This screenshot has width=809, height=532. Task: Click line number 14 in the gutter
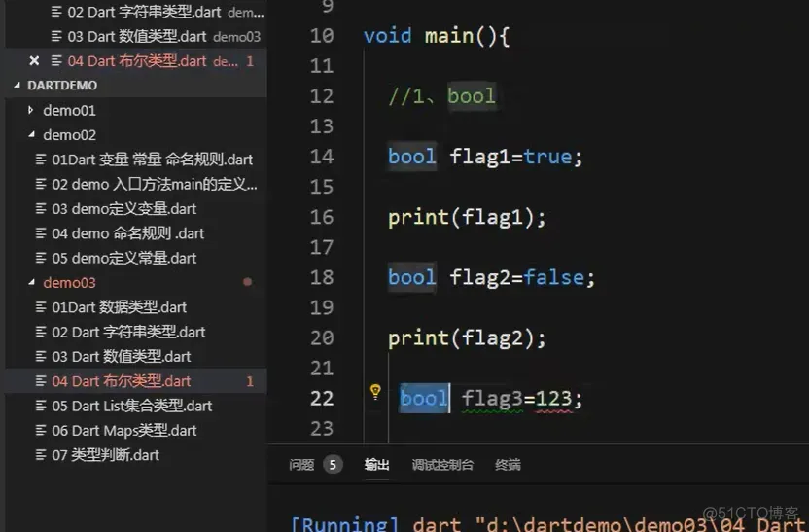322,157
